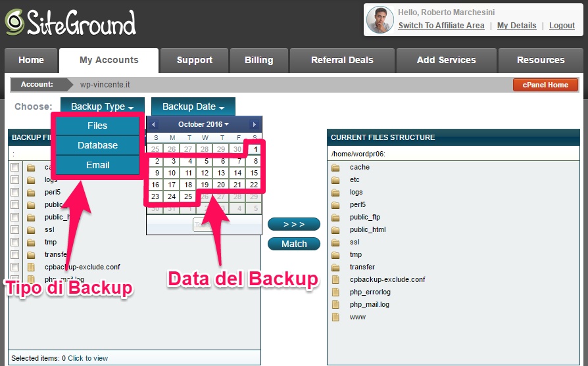Click the php_mail.log file icon in current files
The height and width of the screenshot is (366, 588).
(x=335, y=305)
